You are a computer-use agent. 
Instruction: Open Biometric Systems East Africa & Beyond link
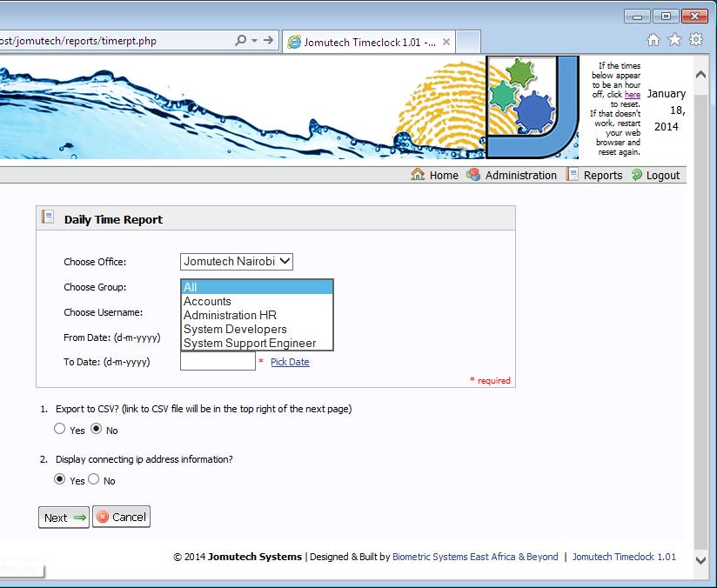(x=475, y=557)
